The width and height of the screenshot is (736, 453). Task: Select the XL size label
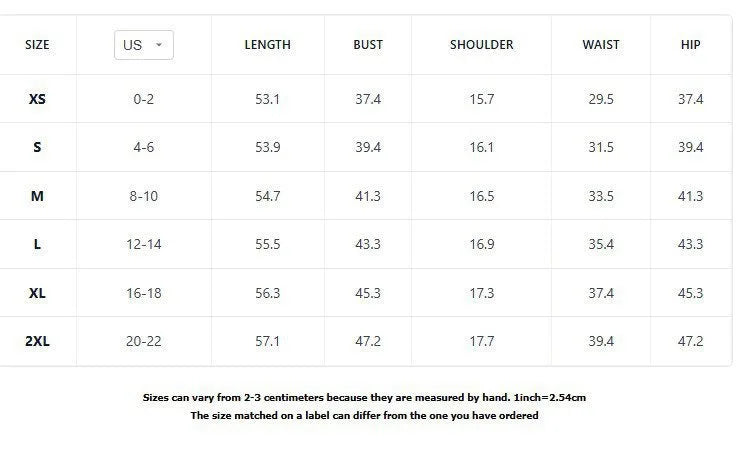tap(37, 293)
